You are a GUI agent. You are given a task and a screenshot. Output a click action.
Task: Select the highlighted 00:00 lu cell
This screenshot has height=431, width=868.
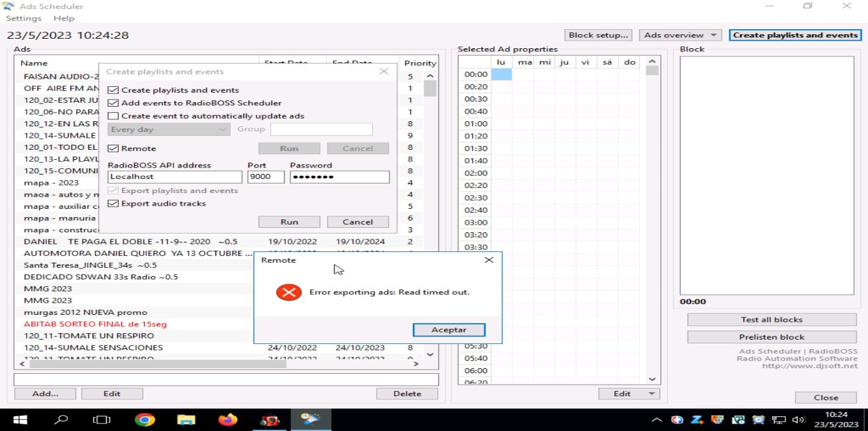click(x=501, y=74)
